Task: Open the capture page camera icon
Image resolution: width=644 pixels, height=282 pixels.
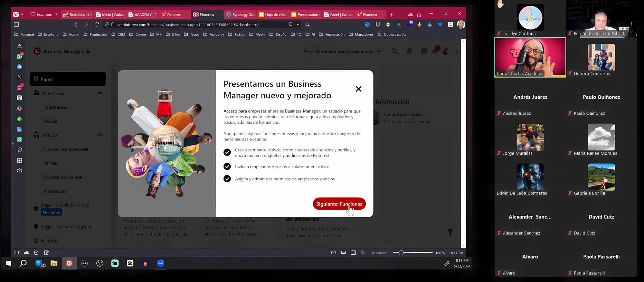Action: (334, 253)
